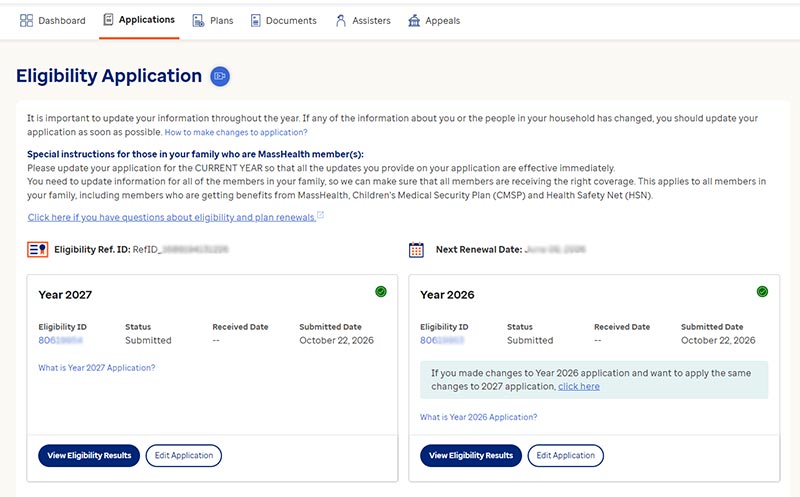Click 'Received Date' header in Year 2027 card
800x497 pixels.
[240, 327]
